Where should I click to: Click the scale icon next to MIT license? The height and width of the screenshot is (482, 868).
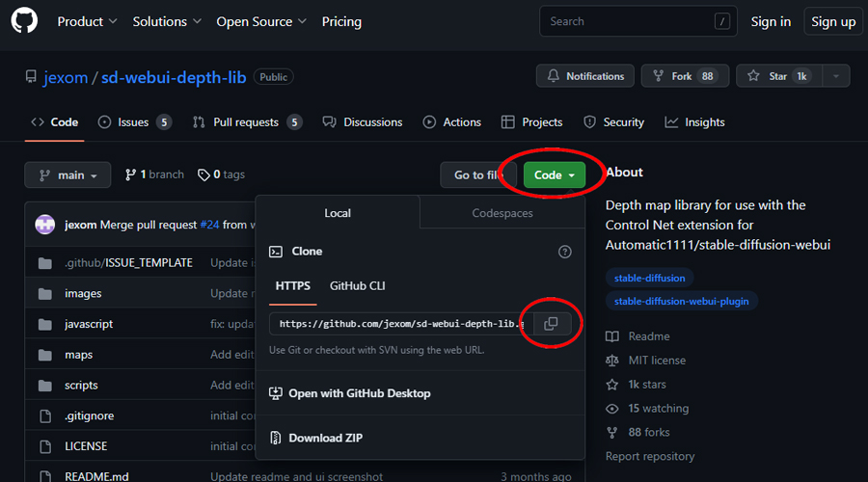611,361
